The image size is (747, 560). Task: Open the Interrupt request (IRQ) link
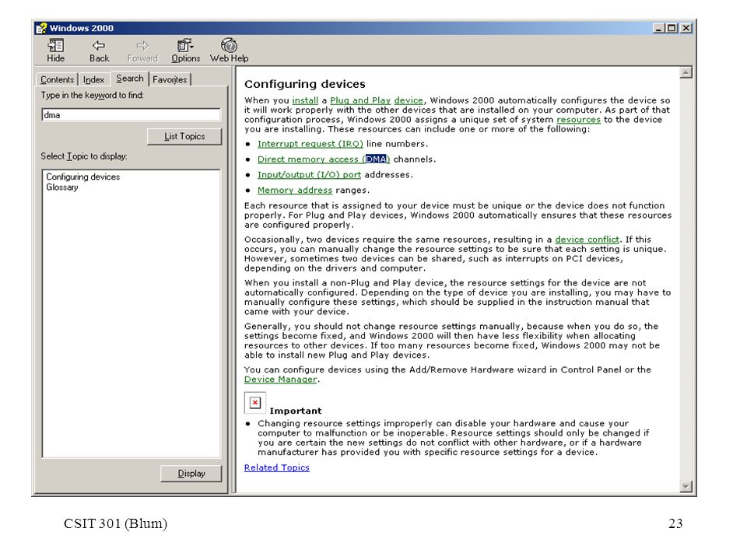pyautogui.click(x=310, y=144)
